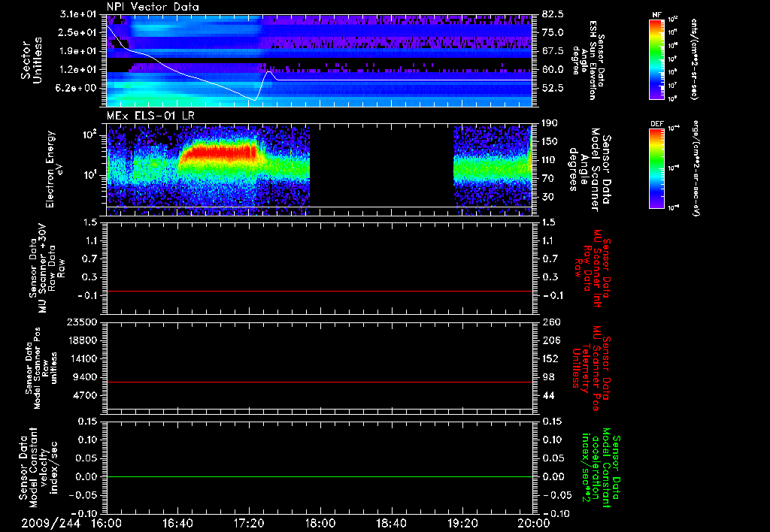Click the 19:20 time axis label
The height and width of the screenshot is (532, 770).
point(462,523)
